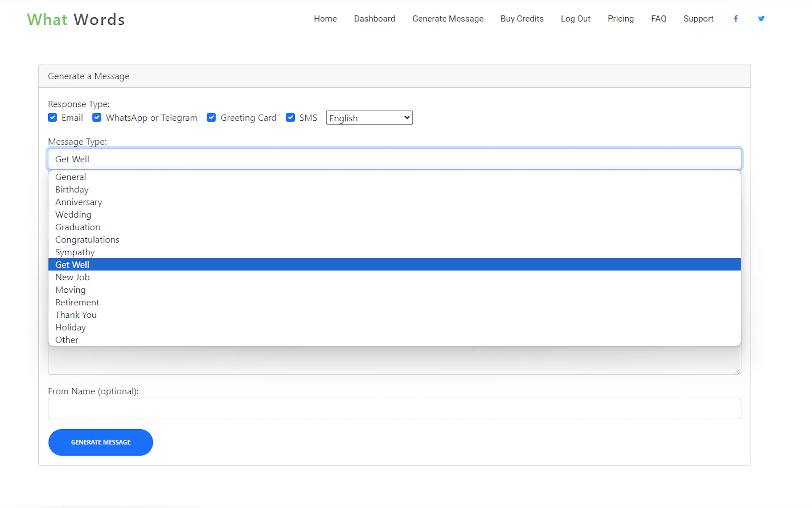Go to Dashboard in navigation
This screenshot has width=812, height=508.
coord(374,19)
